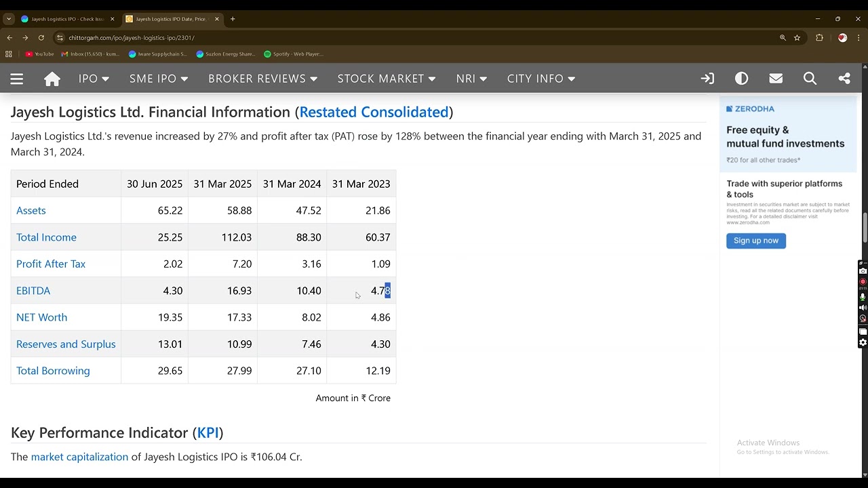The width and height of the screenshot is (868, 488).
Task: Open the envelope contact icon
Action: [x=776, y=79]
